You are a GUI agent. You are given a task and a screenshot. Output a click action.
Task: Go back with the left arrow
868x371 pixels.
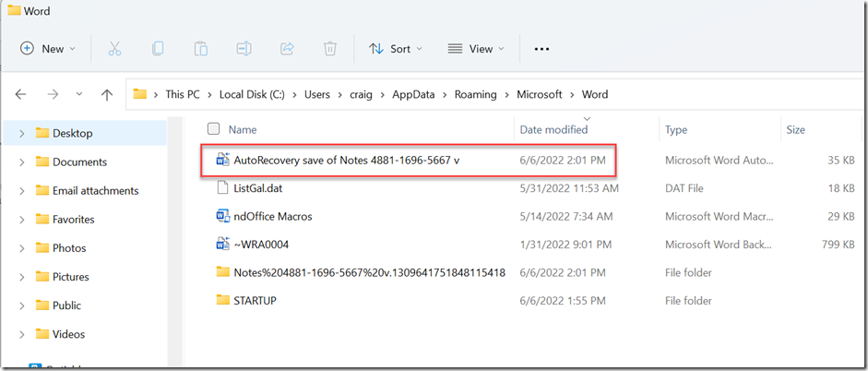tap(20, 95)
